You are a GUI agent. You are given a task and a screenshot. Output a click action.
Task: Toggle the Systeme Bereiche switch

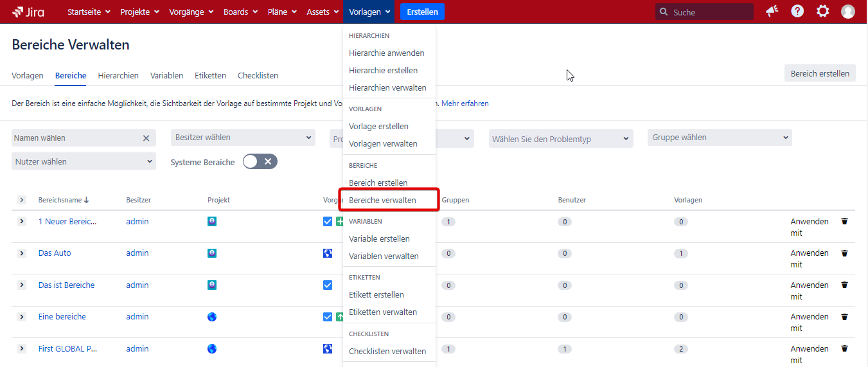pos(260,161)
